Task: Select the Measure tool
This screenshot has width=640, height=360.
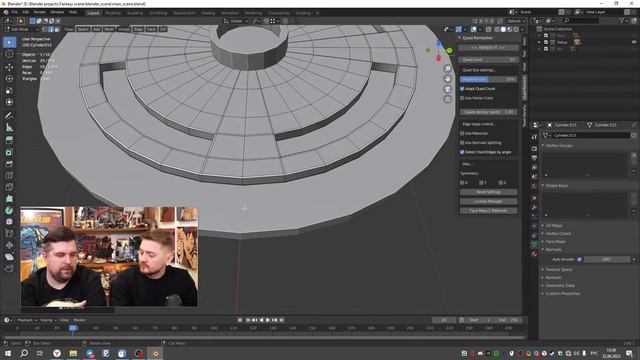Action: (9, 127)
